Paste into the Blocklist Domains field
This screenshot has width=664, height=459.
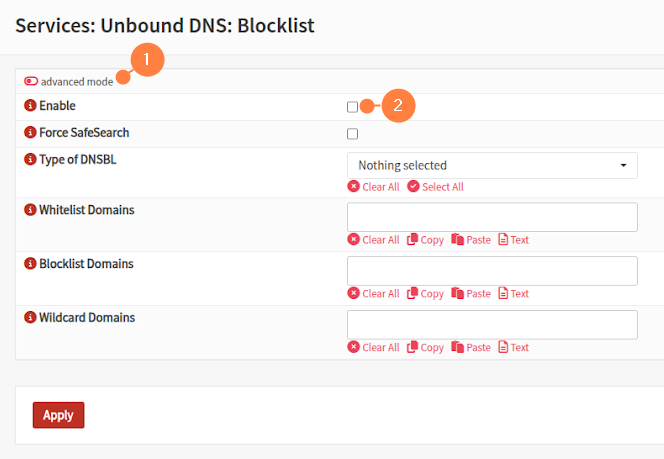471,294
